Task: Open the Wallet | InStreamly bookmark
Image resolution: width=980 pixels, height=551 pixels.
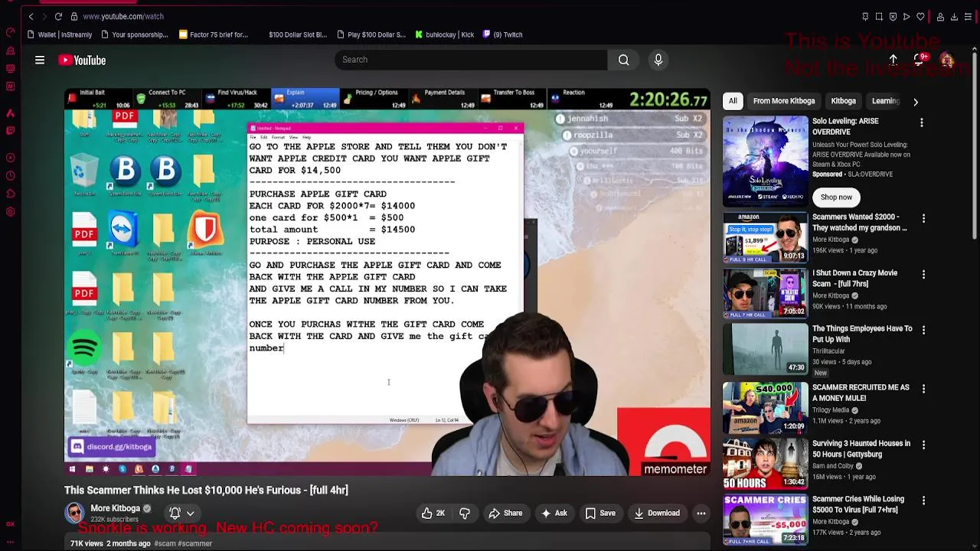Action: click(x=59, y=34)
